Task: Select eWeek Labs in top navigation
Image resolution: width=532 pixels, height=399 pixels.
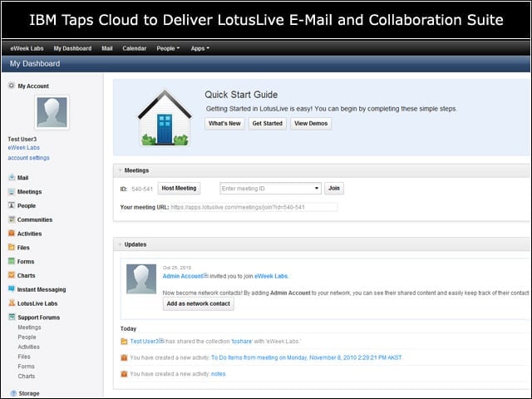Action: (x=27, y=48)
